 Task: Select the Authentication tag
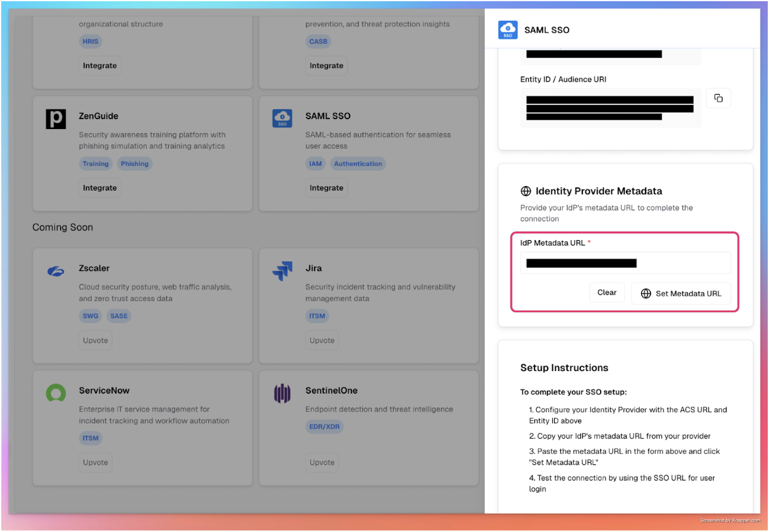click(x=357, y=164)
